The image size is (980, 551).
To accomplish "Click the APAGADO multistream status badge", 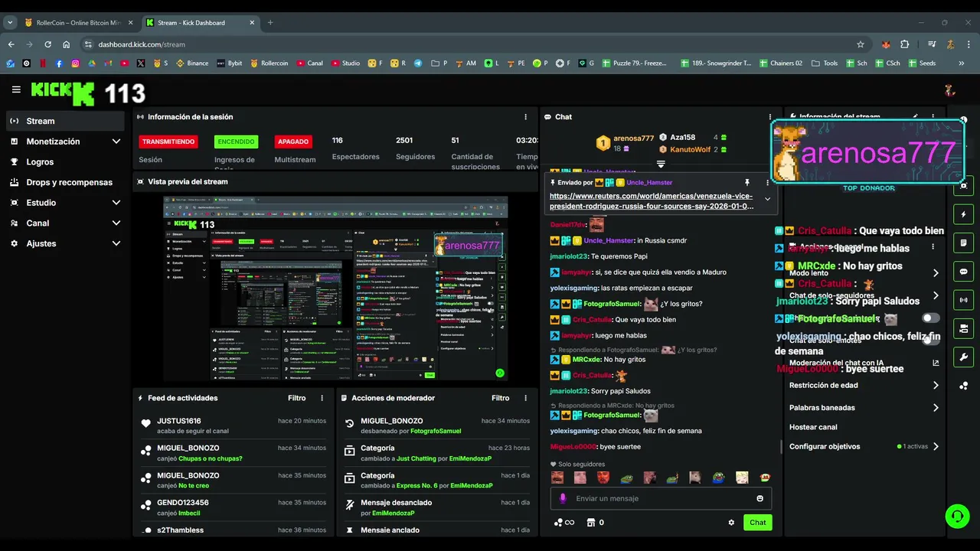I will 293,142.
